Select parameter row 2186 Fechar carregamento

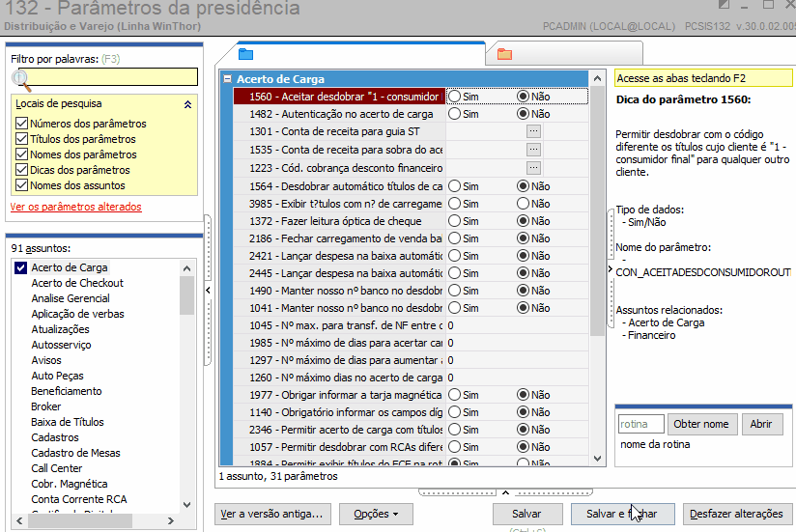[339, 238]
